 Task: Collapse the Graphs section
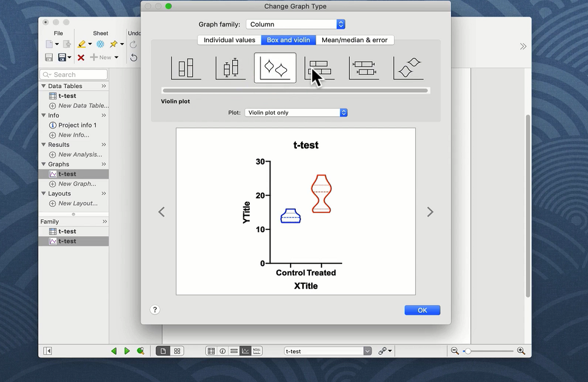point(44,164)
